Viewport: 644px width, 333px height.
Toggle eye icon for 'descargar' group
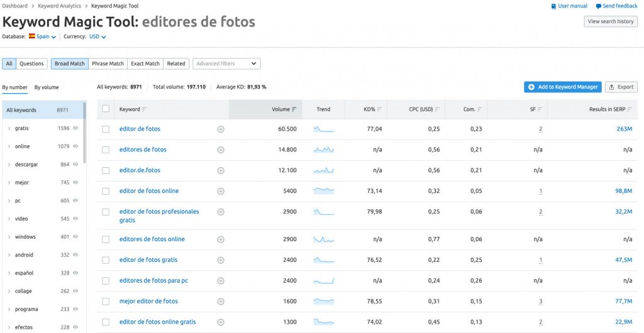tap(75, 165)
